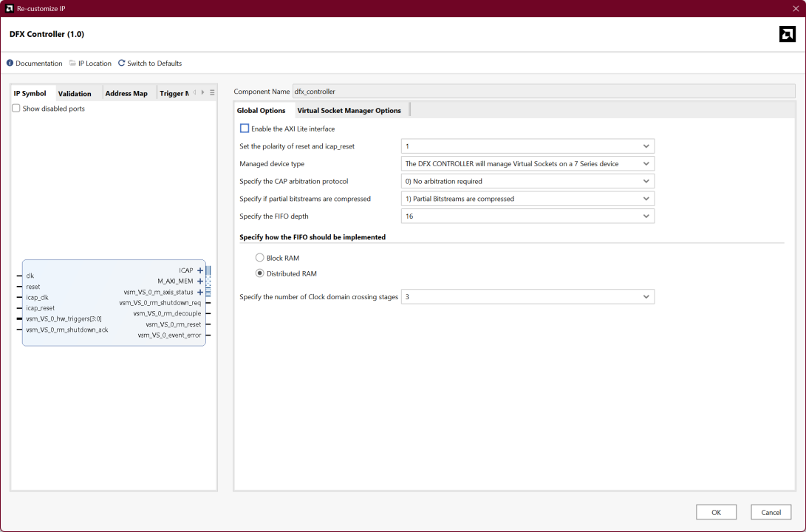Screen dimensions: 806x532
Task: Click the Vivado icon in the title bar
Action: [x=9, y=8]
